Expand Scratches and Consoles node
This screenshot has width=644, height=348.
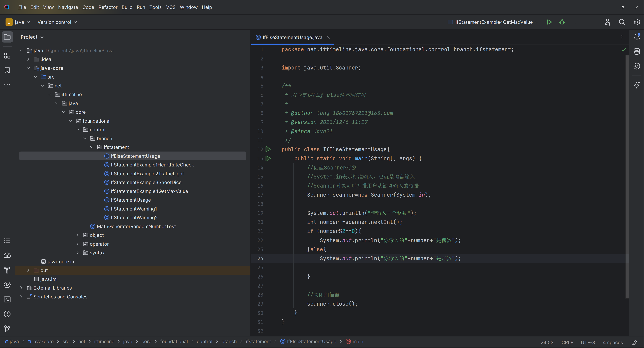(x=21, y=297)
